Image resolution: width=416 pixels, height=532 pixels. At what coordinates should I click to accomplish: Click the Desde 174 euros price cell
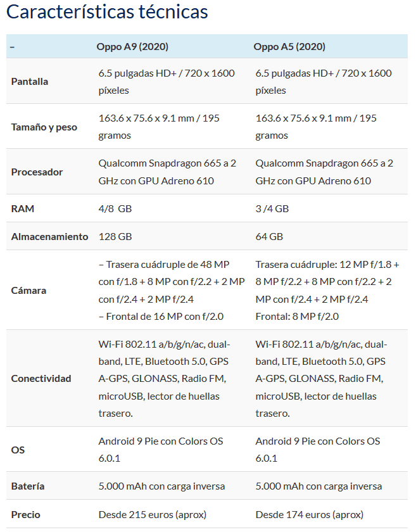(310, 515)
